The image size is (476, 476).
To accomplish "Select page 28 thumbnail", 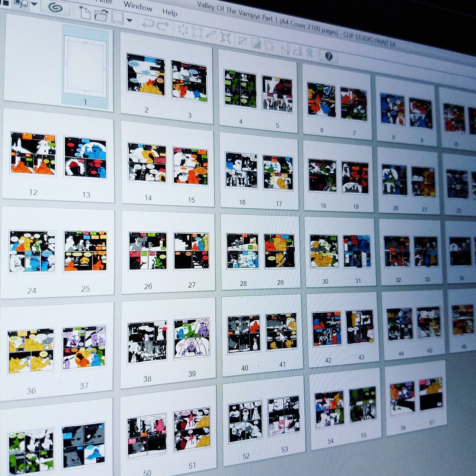I will 242,251.
